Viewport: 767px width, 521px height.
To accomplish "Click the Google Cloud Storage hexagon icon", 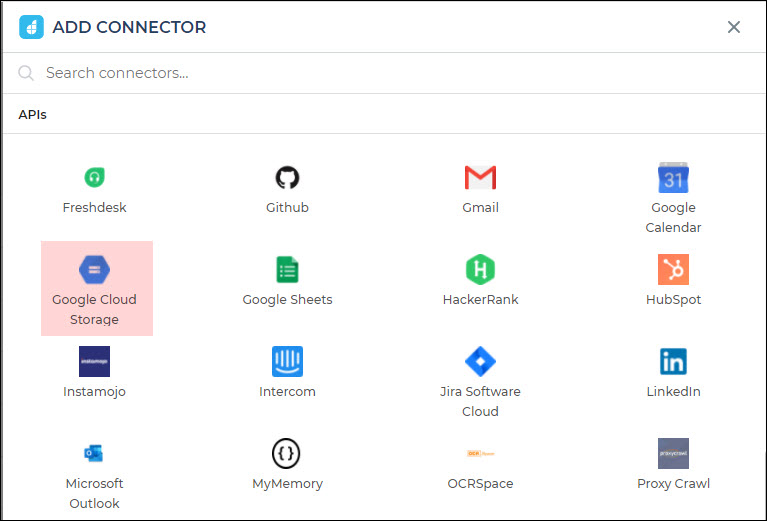I will click(x=94, y=270).
